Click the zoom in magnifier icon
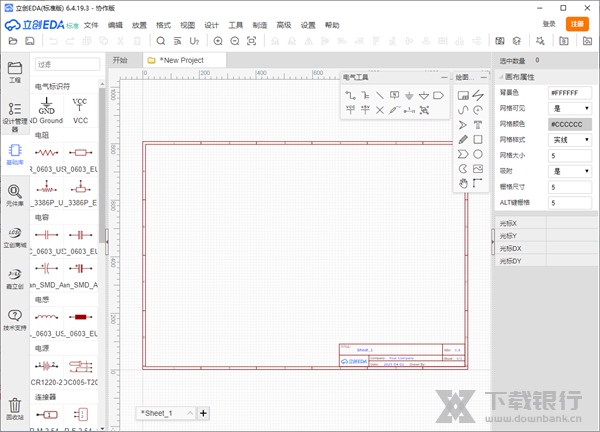This screenshot has height=432, width=600. point(219,41)
